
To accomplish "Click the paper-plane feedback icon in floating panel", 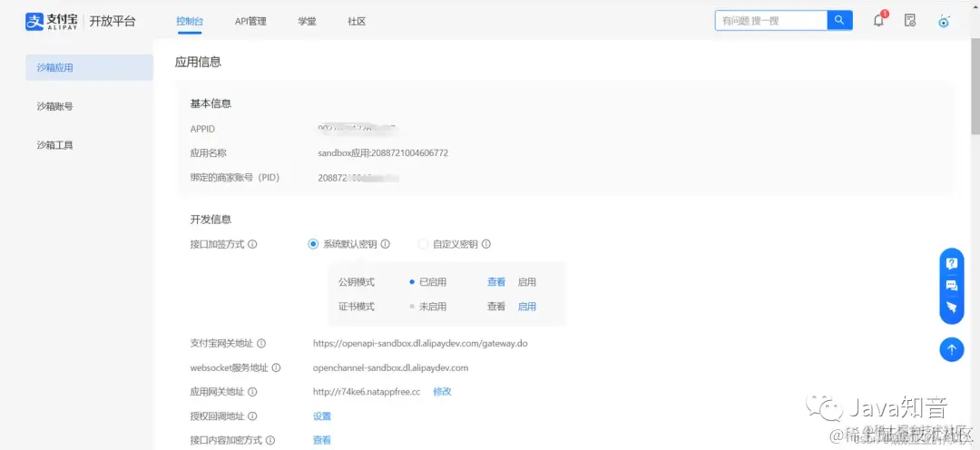I will 952,307.
